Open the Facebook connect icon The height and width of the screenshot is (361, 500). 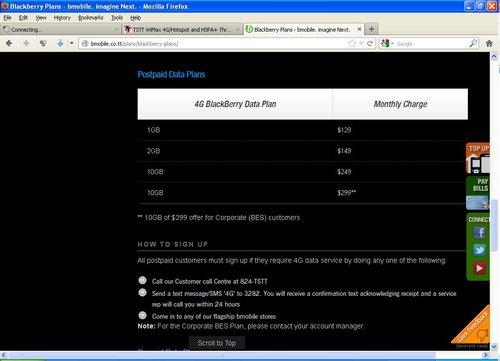(x=479, y=232)
